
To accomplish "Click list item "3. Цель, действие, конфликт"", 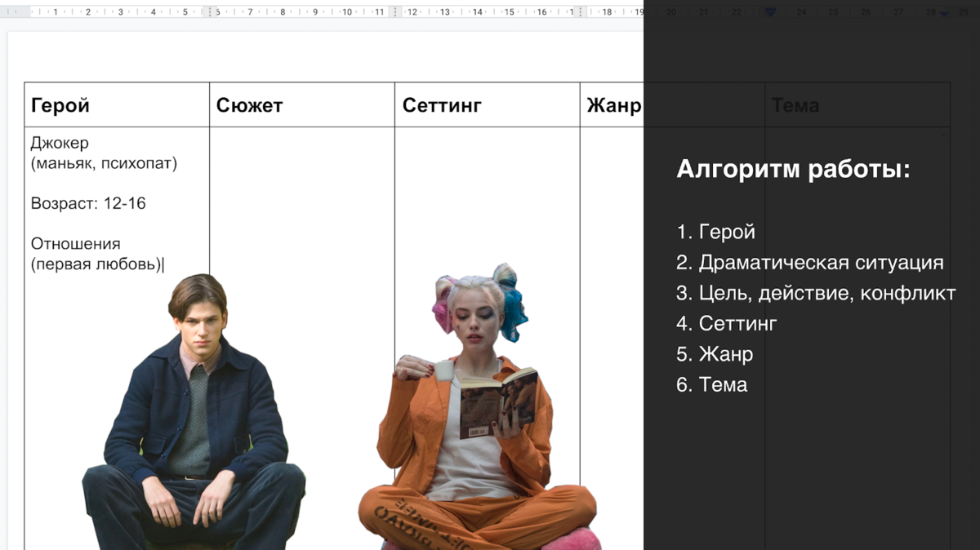I will pyautogui.click(x=816, y=293).
